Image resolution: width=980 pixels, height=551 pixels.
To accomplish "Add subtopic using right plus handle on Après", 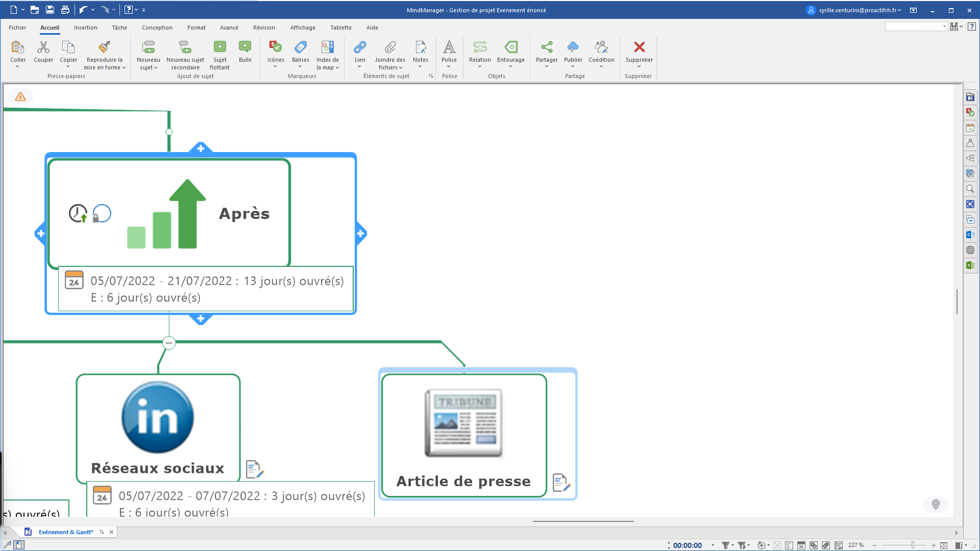I will (x=361, y=234).
